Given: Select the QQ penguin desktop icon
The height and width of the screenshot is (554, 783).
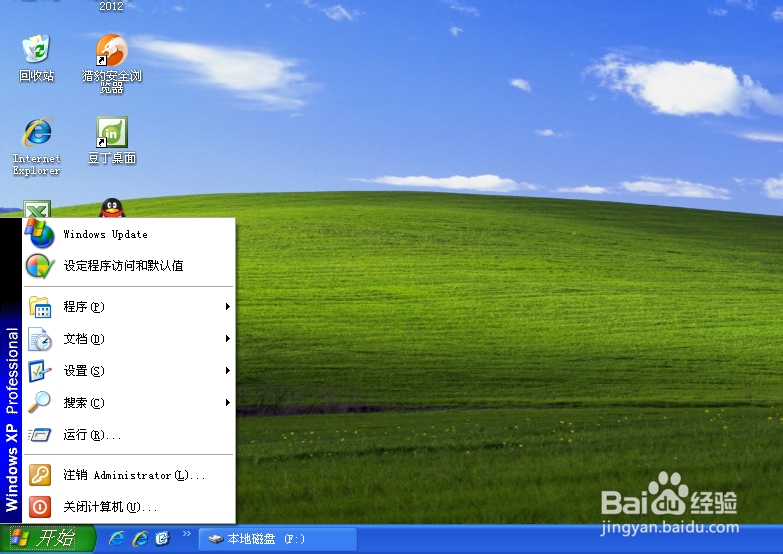Looking at the screenshot, I should (112, 208).
